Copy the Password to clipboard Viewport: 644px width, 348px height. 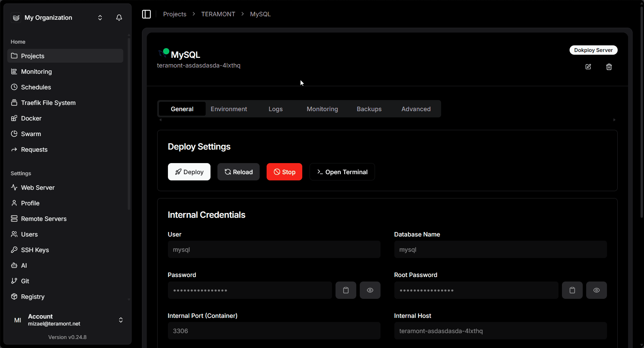point(346,290)
